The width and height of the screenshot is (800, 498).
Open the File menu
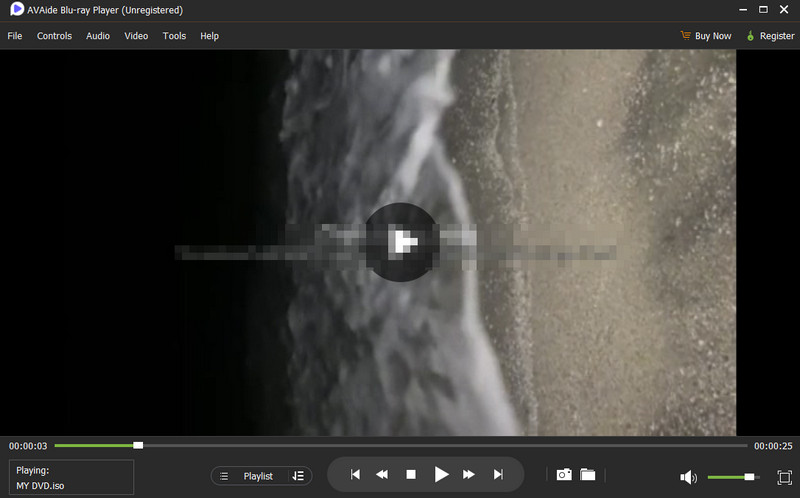(15, 36)
